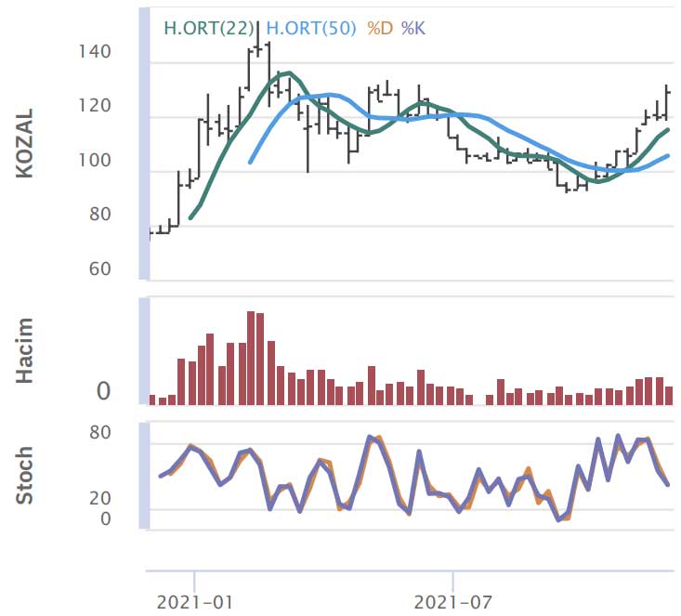Image resolution: width=681 pixels, height=616 pixels.
Task: Click the 2021-01 date tick label
Action: click(x=194, y=603)
